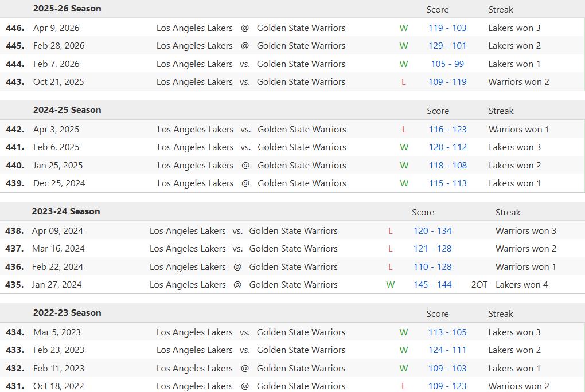Open the 109 - 123 score from Oct 18, 2022
The height and width of the screenshot is (392, 585).
click(x=447, y=386)
